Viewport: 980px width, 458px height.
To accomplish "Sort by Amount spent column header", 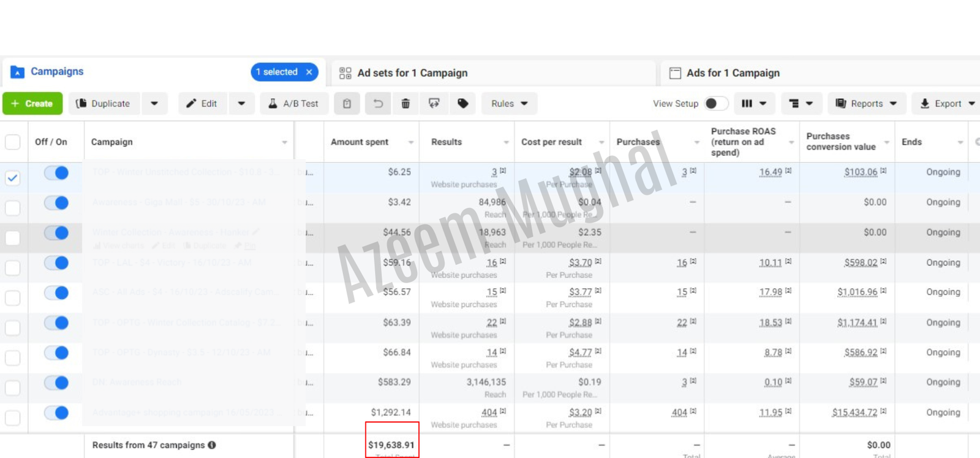I will pos(360,142).
